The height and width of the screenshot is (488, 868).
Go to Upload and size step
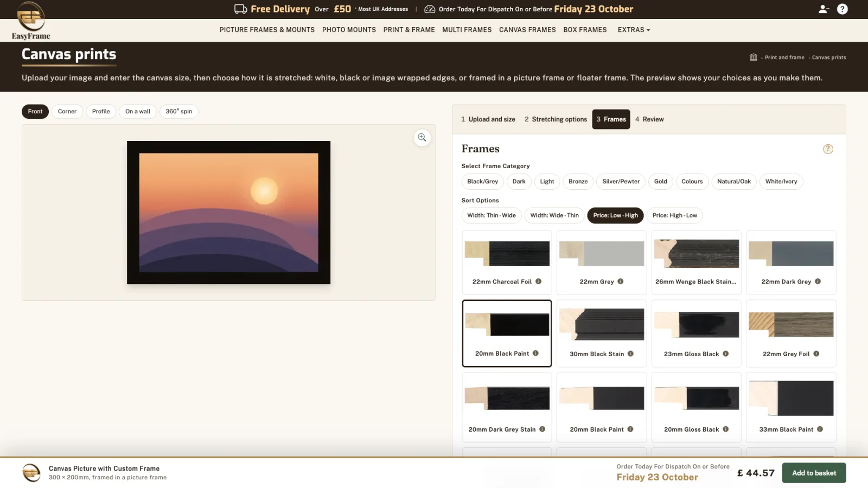pos(488,119)
